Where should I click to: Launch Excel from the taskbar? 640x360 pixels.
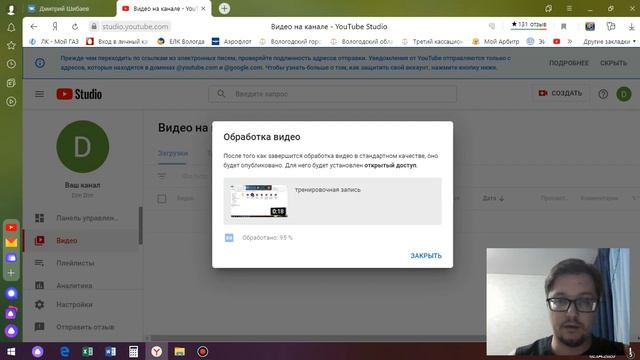point(87,351)
